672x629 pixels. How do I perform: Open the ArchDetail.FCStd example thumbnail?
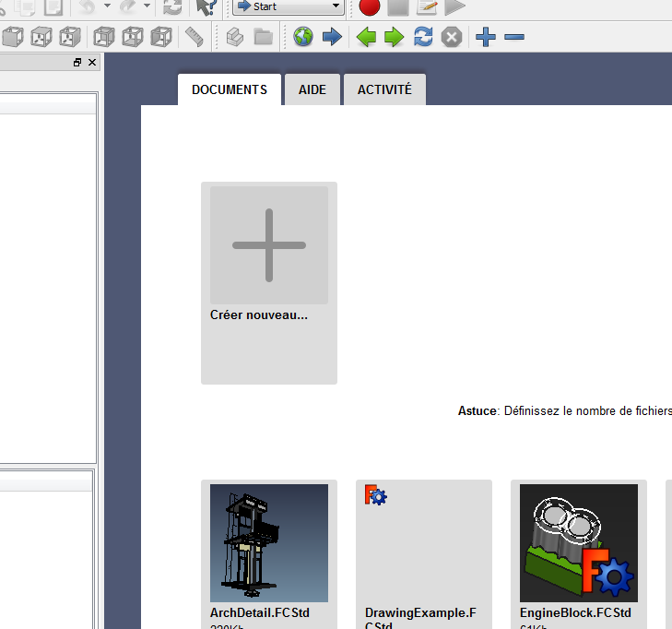pyautogui.click(x=269, y=543)
